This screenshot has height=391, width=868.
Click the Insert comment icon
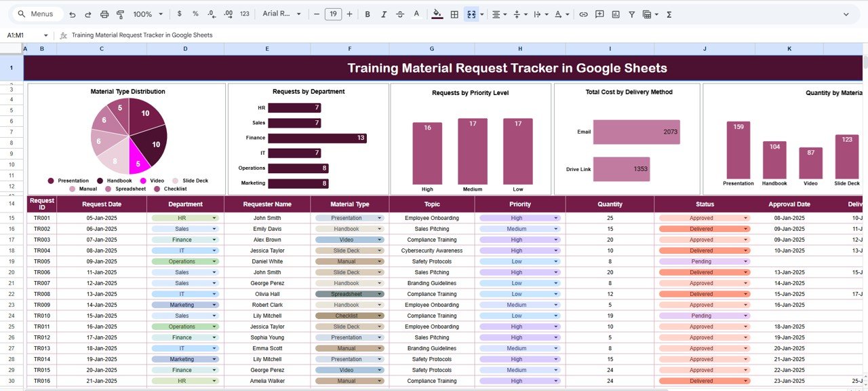point(599,14)
